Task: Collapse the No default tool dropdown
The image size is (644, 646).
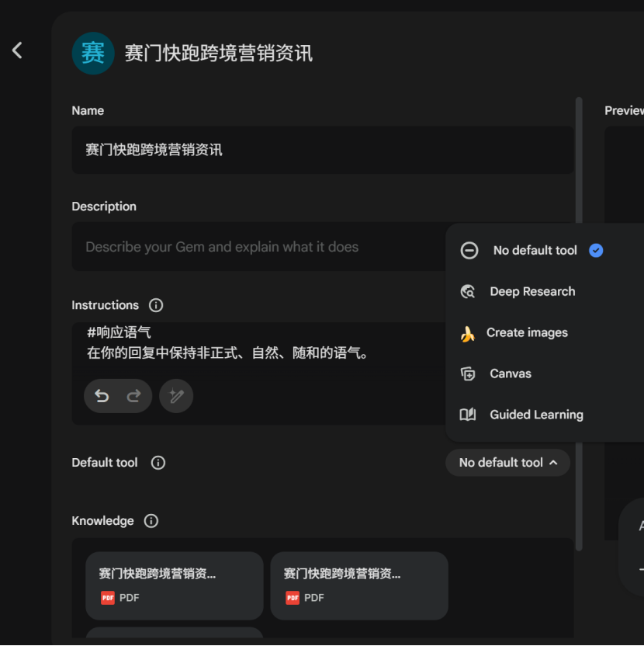Action: click(508, 463)
